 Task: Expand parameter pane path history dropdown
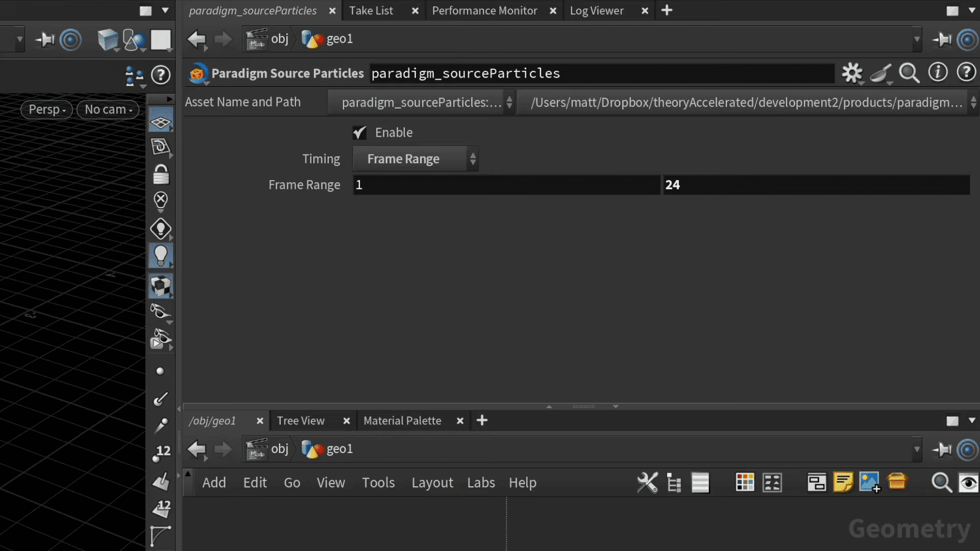click(x=917, y=39)
